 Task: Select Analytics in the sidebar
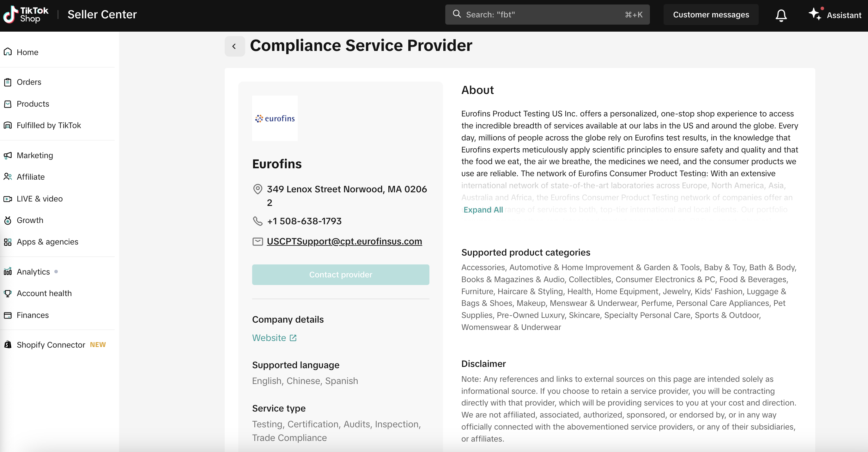click(x=33, y=271)
